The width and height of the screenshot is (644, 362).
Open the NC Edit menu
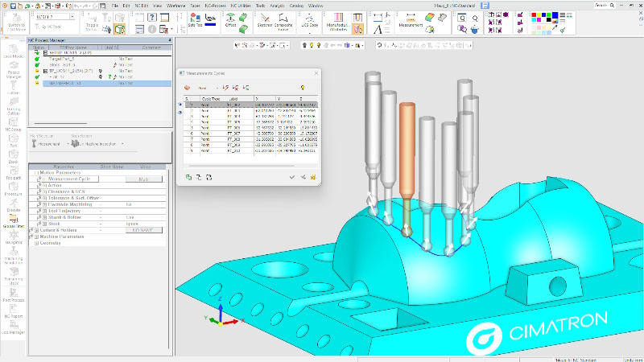(x=142, y=6)
